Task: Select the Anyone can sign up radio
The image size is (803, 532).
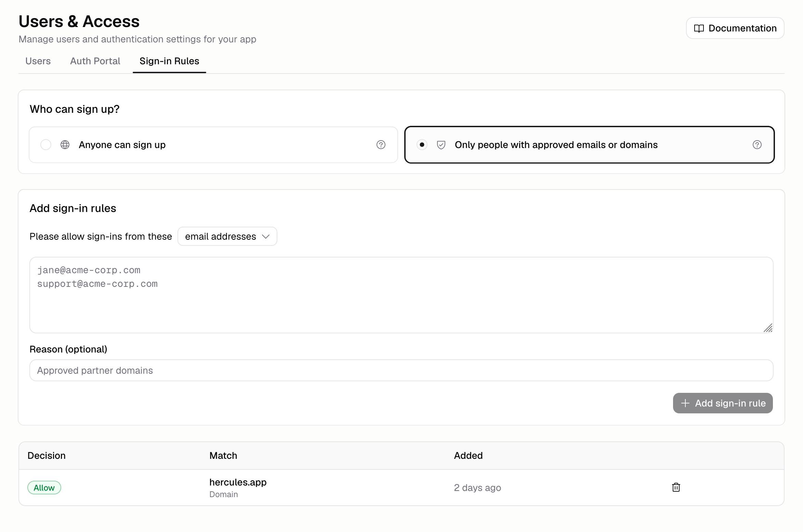Action: (46, 145)
